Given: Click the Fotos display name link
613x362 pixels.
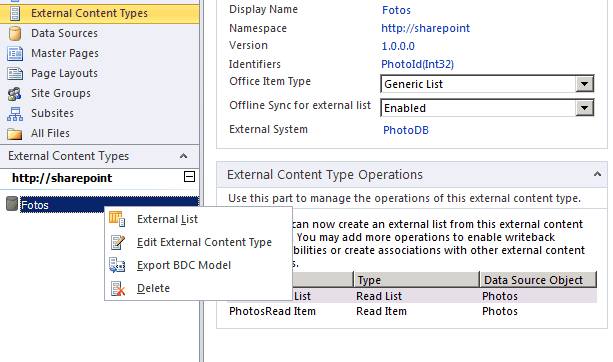Looking at the screenshot, I should 396,10.
